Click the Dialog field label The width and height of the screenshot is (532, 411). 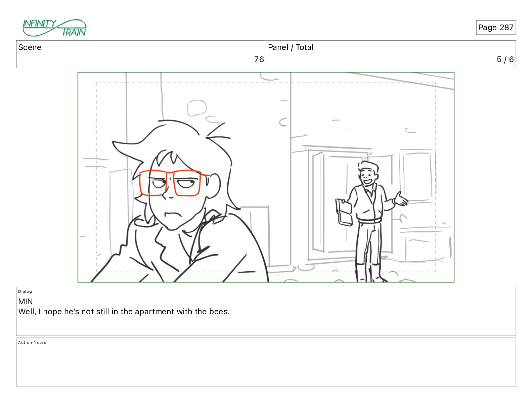pos(25,291)
